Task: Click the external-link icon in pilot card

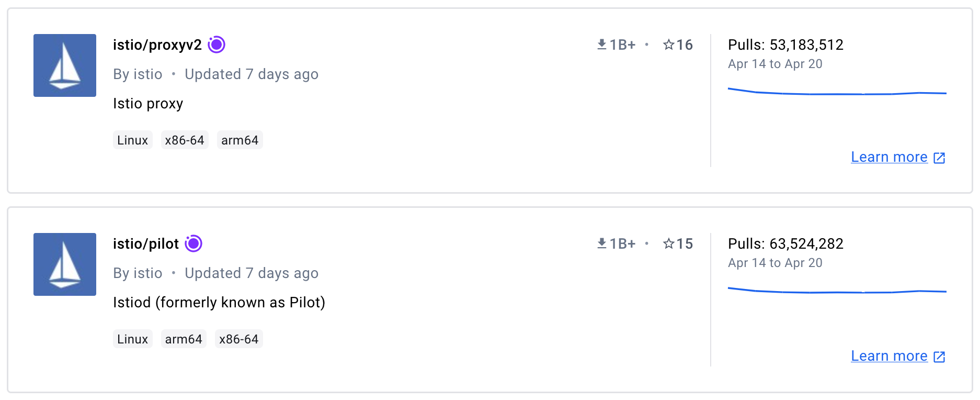Action: pyautogui.click(x=939, y=357)
